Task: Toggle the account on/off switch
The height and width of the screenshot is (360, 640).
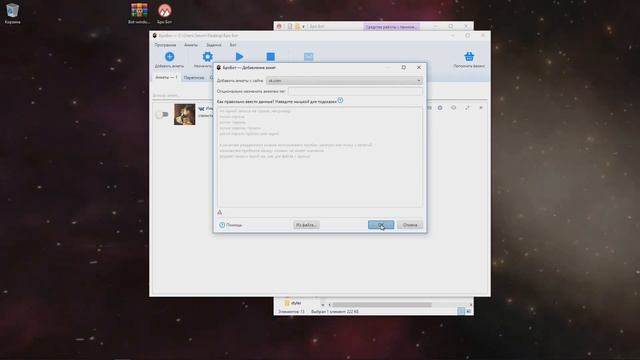Action: coord(162,114)
